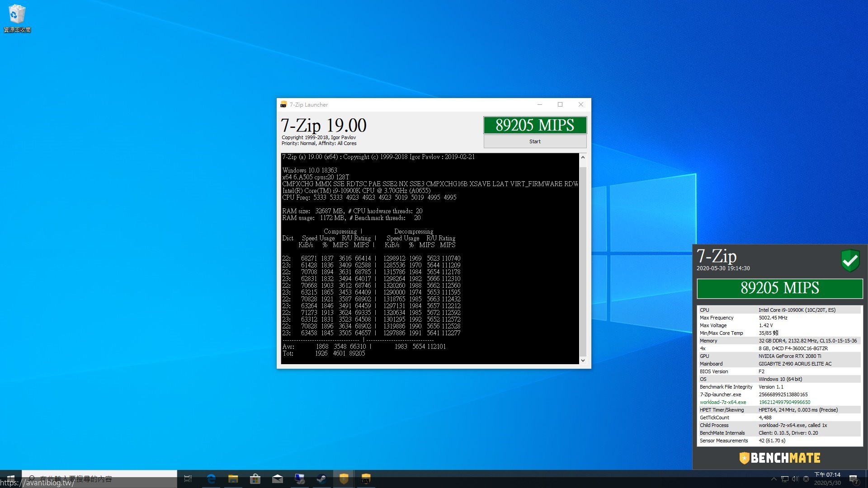Screen dimensions: 868x488
Task: Click the console scrollbar up arrow
Action: pos(583,157)
